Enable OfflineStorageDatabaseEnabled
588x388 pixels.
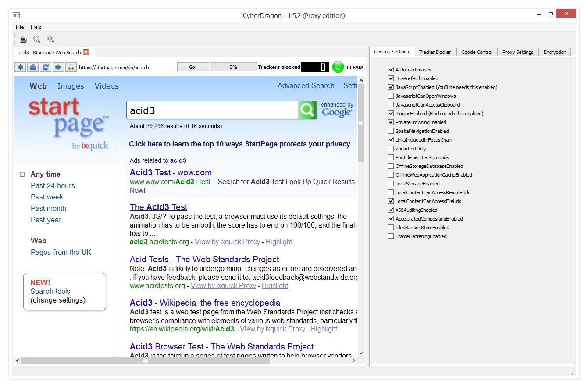(x=391, y=166)
